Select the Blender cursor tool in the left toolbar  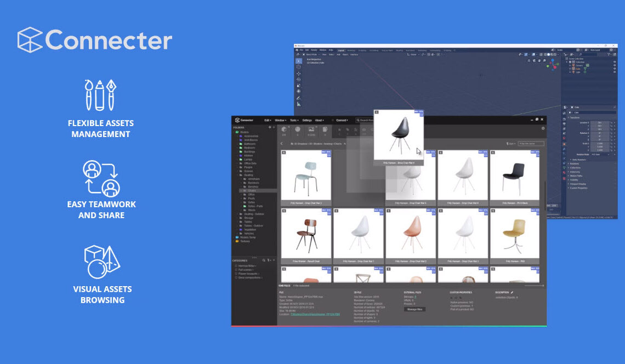(299, 67)
